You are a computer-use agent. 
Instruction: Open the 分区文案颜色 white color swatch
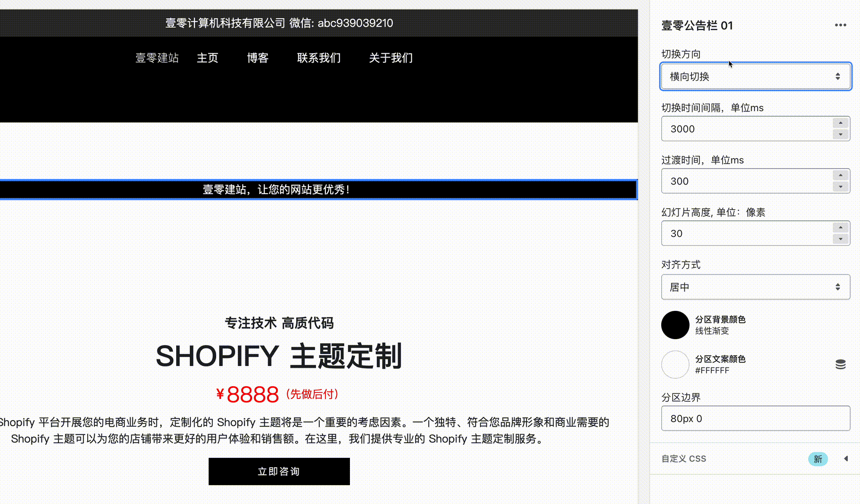(675, 365)
